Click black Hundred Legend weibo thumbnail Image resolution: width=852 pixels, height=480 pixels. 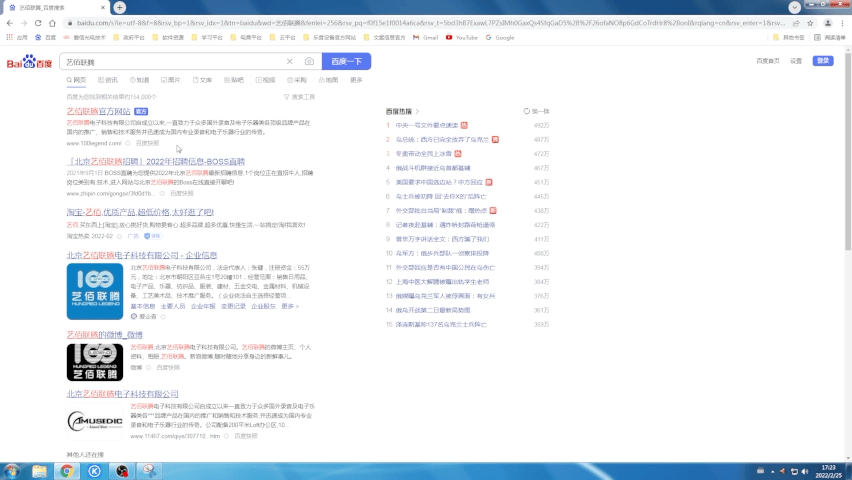95,362
